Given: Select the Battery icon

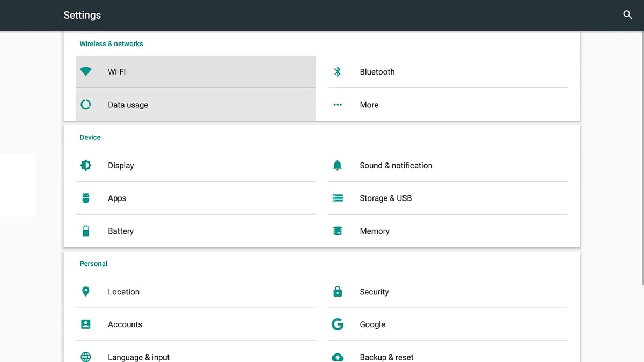Looking at the screenshot, I should point(86,231).
